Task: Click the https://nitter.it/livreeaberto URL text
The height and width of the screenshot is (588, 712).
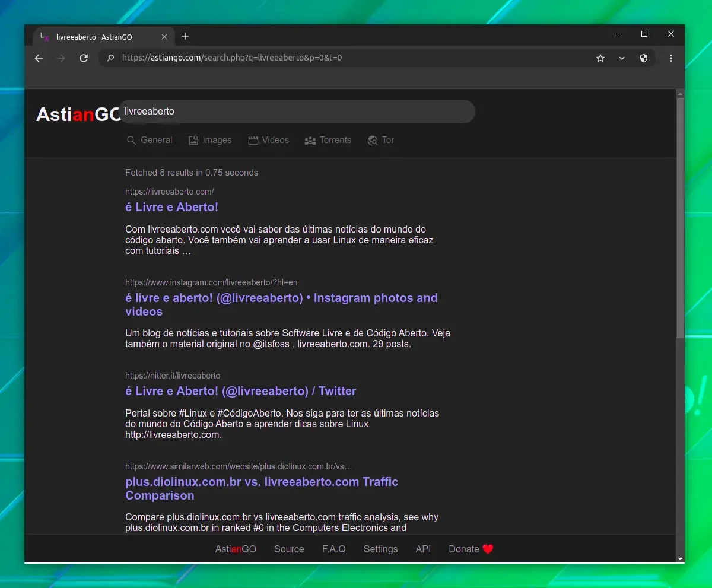Action: pos(173,376)
